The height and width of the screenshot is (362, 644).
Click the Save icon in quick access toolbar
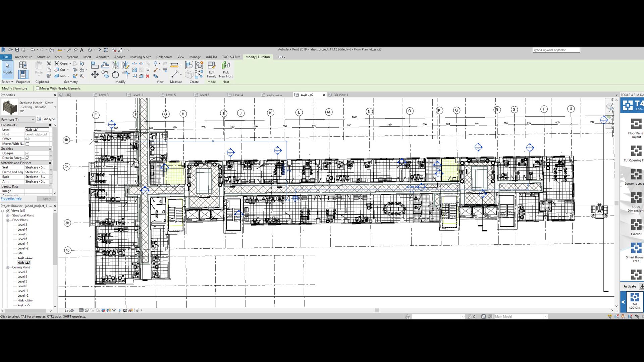coord(17,50)
